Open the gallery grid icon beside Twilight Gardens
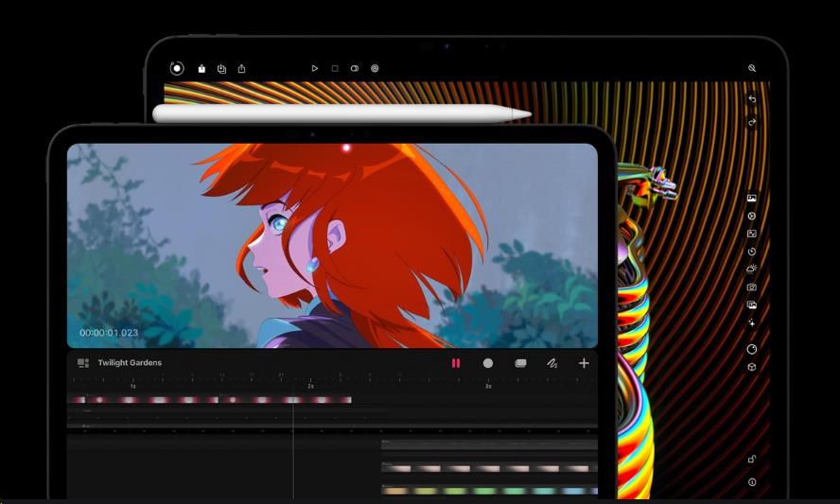Image resolution: width=840 pixels, height=504 pixels. [x=83, y=363]
